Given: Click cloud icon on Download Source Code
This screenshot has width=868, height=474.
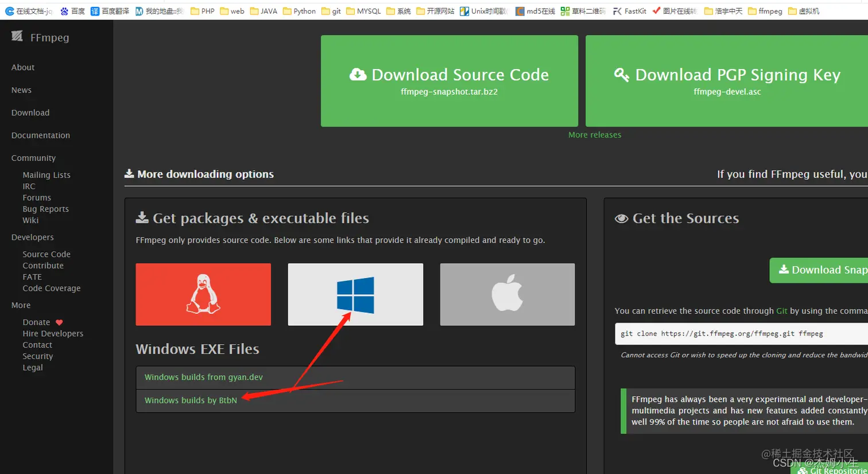Looking at the screenshot, I should [358, 75].
